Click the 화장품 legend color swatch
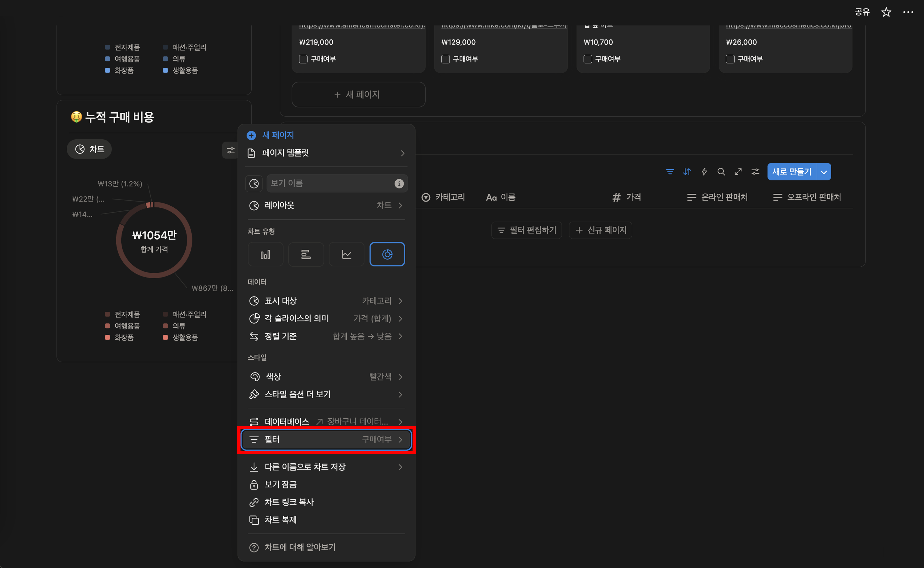924x568 pixels. [107, 337]
